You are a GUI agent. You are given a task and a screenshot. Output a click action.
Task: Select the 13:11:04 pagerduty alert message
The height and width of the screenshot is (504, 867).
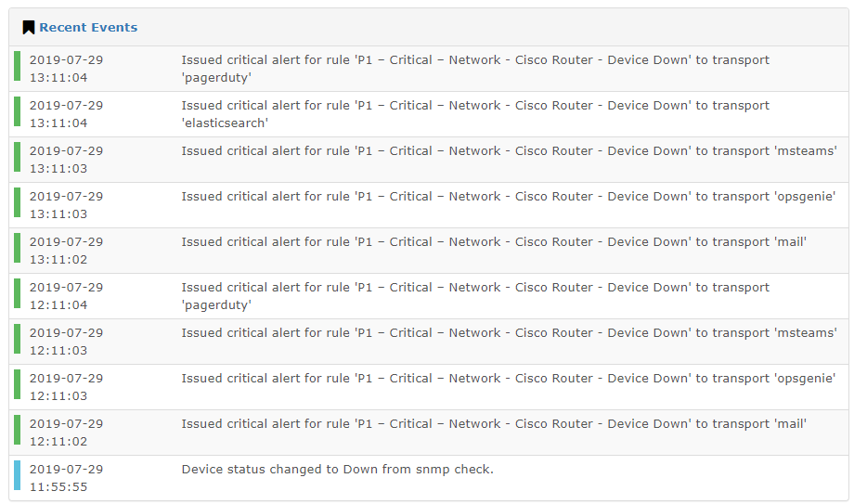point(475,69)
